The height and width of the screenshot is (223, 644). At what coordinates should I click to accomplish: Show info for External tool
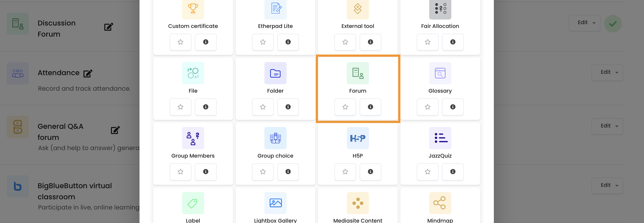(370, 42)
